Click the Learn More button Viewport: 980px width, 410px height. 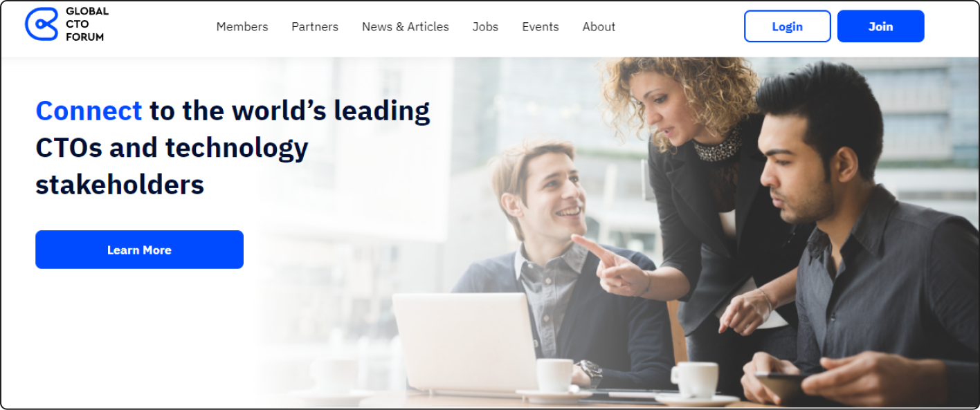(x=139, y=250)
